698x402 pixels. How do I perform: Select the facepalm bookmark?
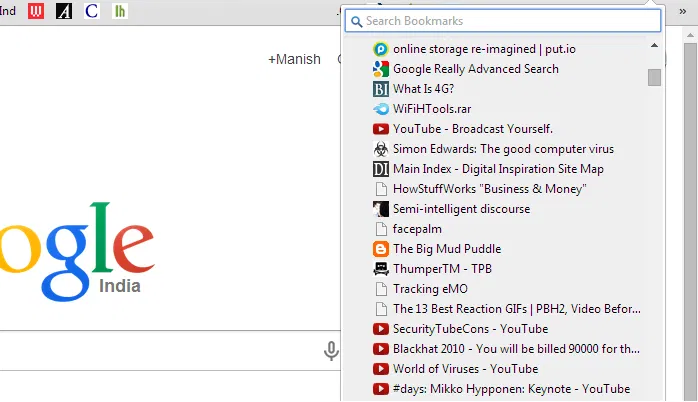coord(417,229)
